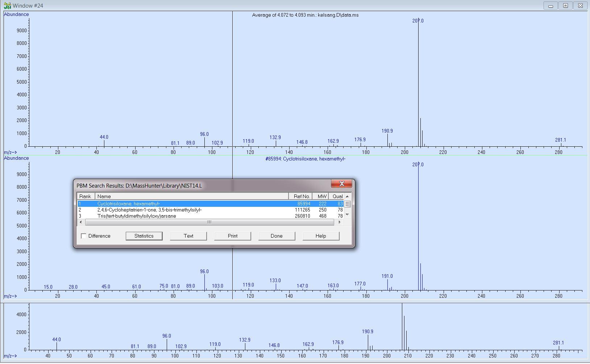The image size is (590, 364).
Task: Sort results by the MW column header
Action: tap(321, 196)
